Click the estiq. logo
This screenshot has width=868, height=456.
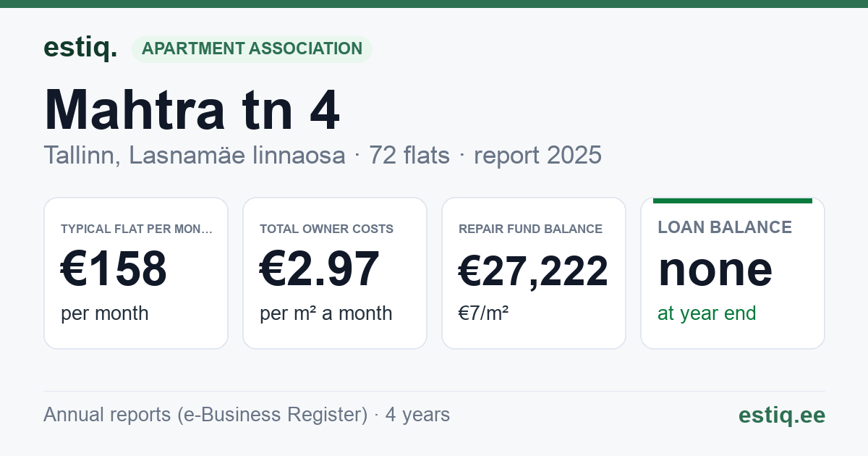[x=80, y=48]
